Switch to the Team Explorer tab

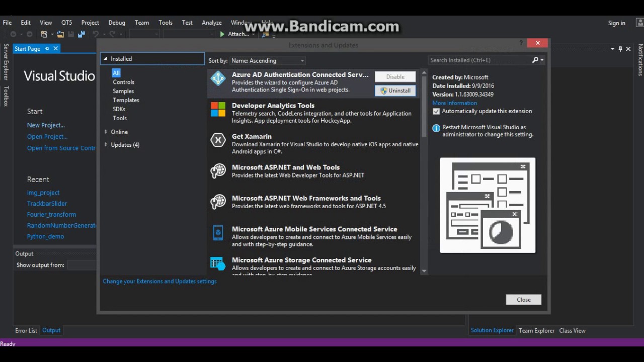[536, 330]
